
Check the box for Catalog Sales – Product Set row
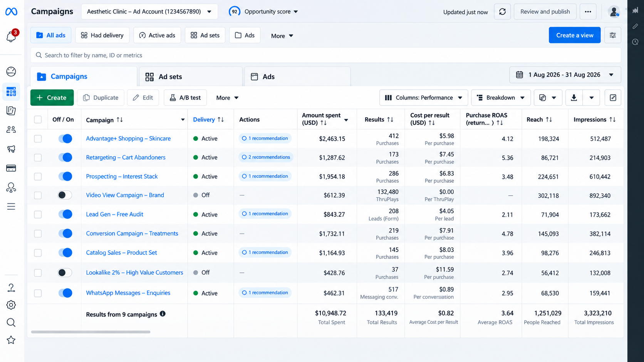pos(38,253)
